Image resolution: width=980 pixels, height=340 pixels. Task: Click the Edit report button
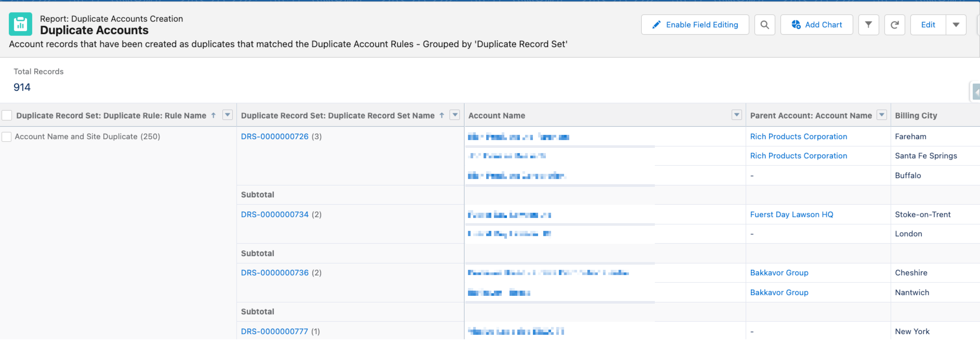point(928,25)
